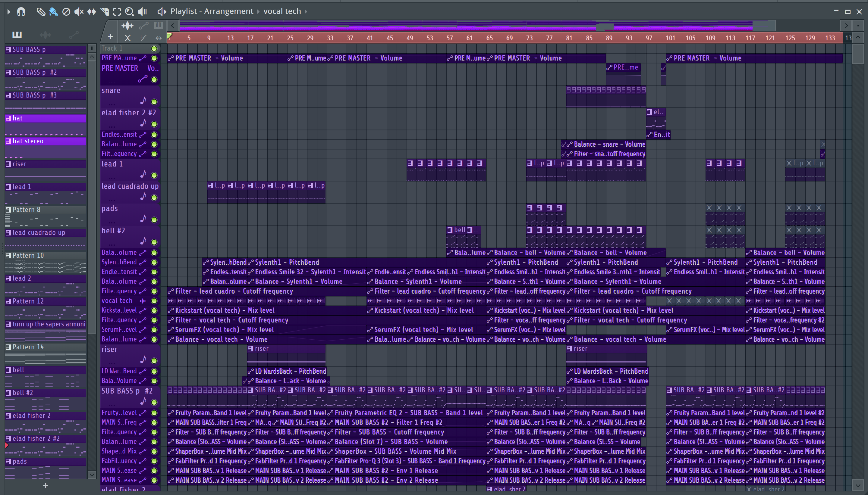Click the curve icon above track headers
Image resolution: width=868 pixels, height=495 pixels.
143,38
